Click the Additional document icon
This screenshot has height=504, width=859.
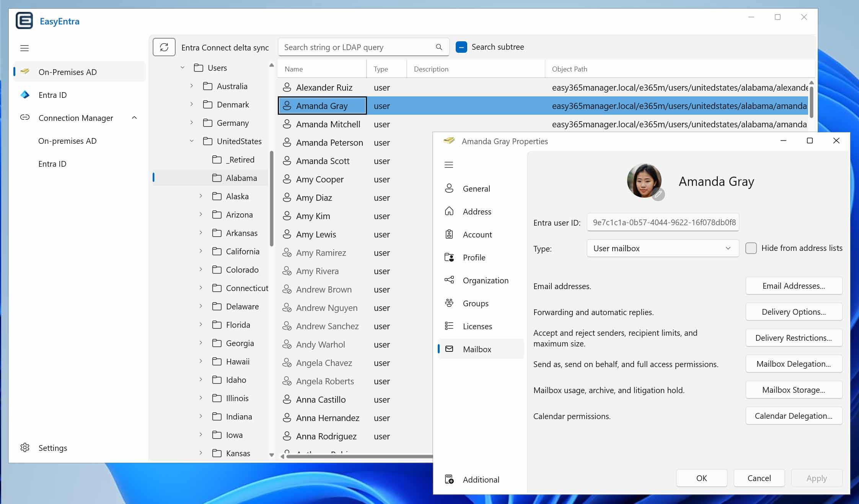tap(449, 479)
